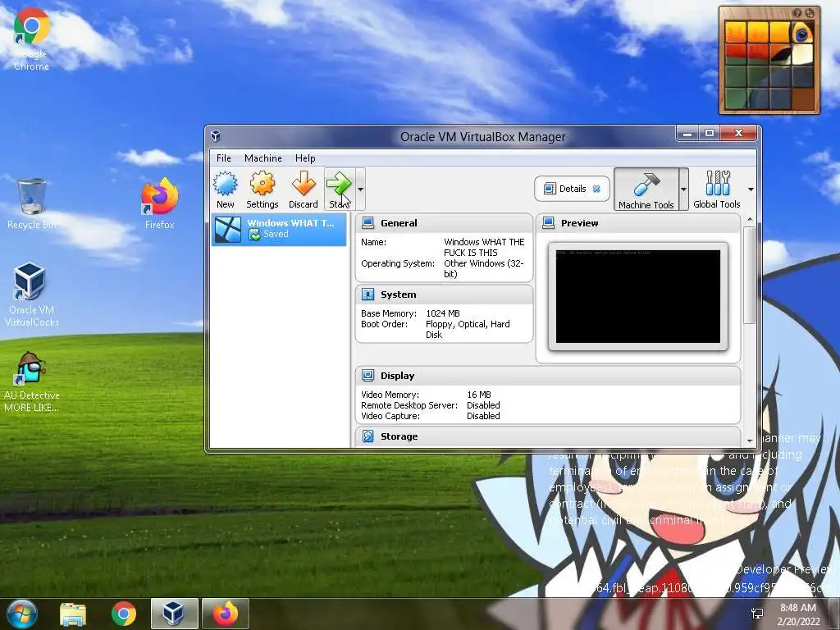
Task: Click the details pane vertical scrollbar thumb
Action: pos(750,275)
